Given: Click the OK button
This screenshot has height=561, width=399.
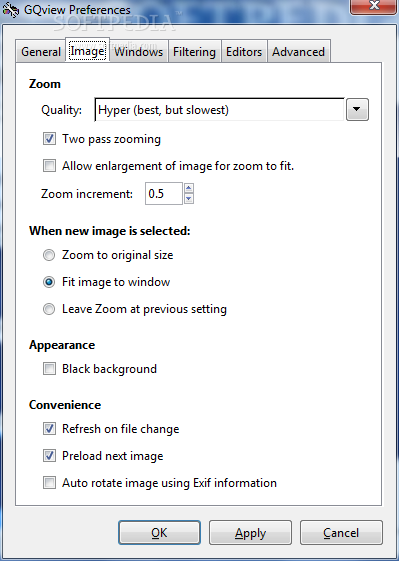Looking at the screenshot, I should click(x=159, y=533).
